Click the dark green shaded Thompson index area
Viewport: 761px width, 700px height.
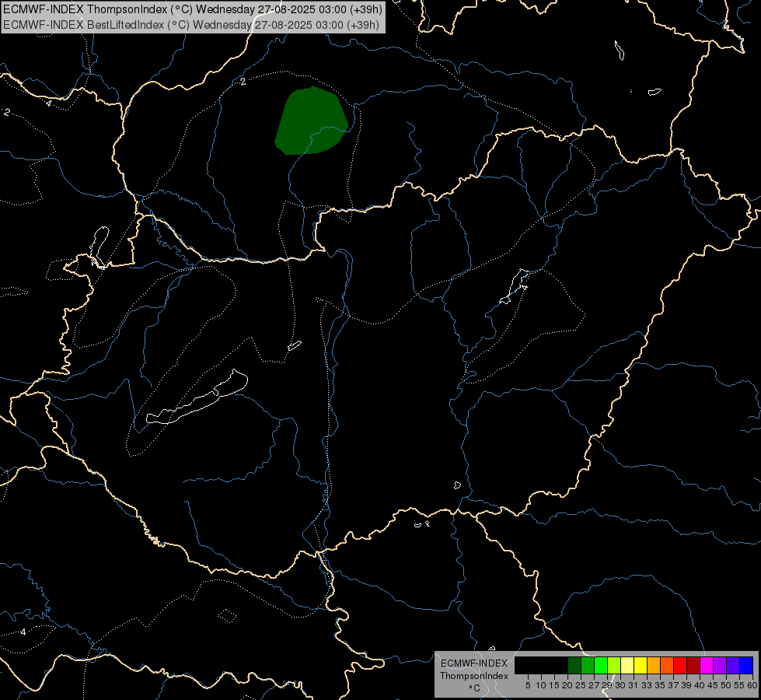coord(311,120)
